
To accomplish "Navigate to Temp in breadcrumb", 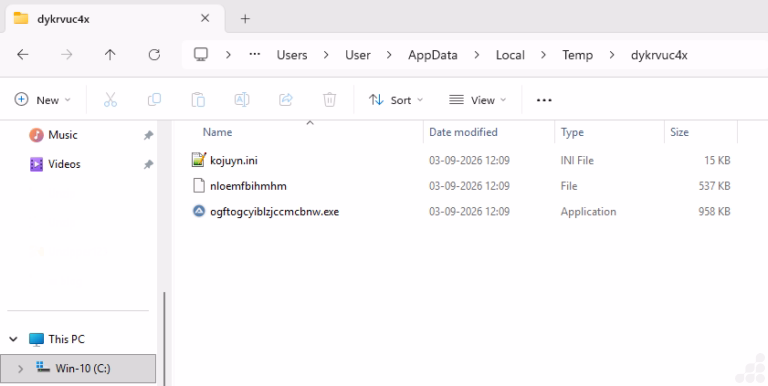I will click(577, 55).
